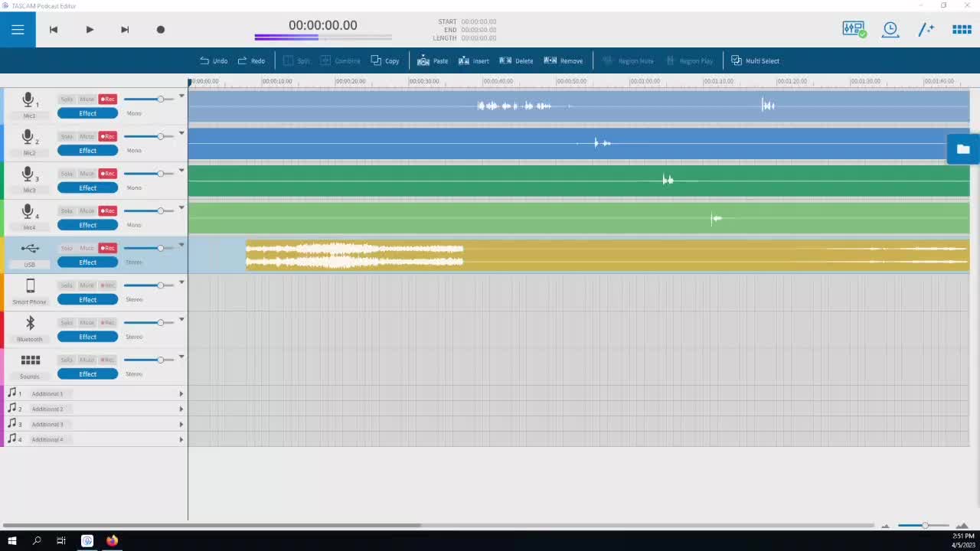Adjust the Mic3 volume slider
Screen dimensions: 980x551
[x=149, y=174]
